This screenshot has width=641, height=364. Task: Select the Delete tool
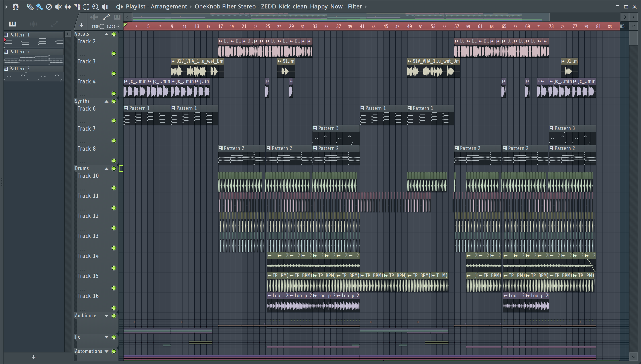coord(49,7)
